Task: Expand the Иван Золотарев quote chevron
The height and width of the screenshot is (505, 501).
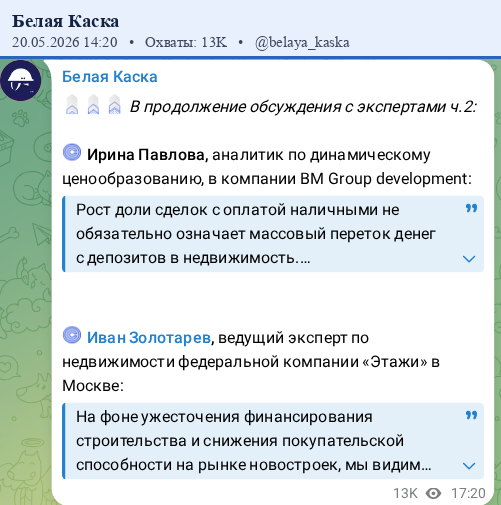Action: pyautogui.click(x=469, y=466)
